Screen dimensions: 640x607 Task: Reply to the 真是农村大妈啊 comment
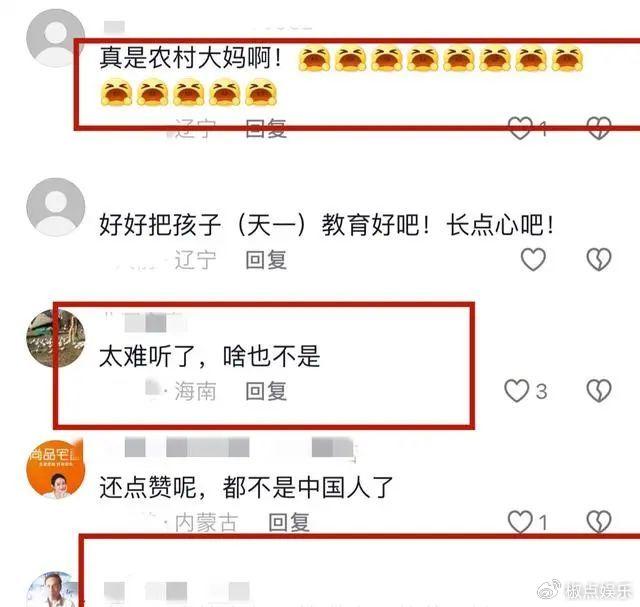[x=266, y=129]
